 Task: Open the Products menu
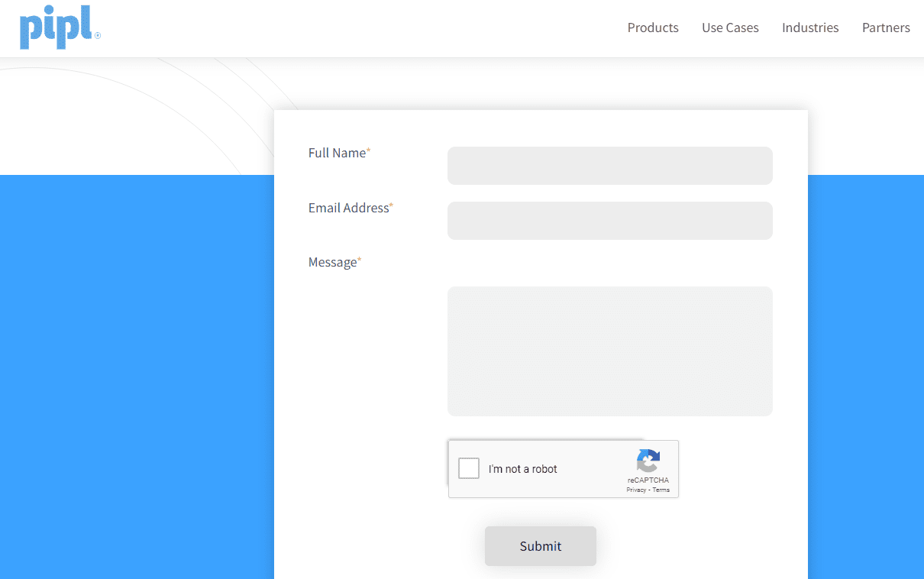[653, 27]
